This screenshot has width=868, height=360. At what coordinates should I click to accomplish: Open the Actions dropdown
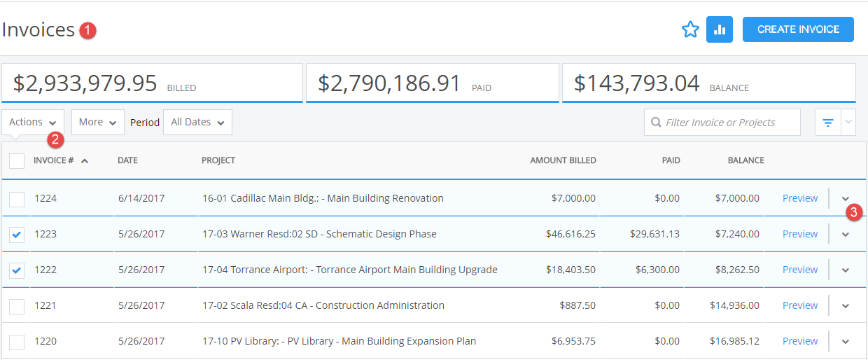pos(33,122)
